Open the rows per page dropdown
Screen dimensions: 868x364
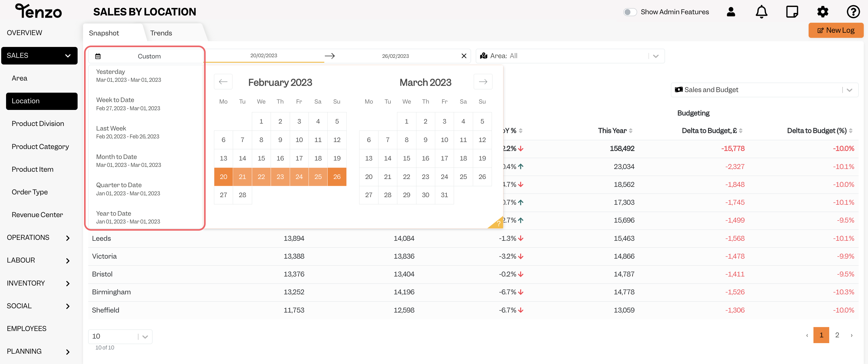pos(120,336)
